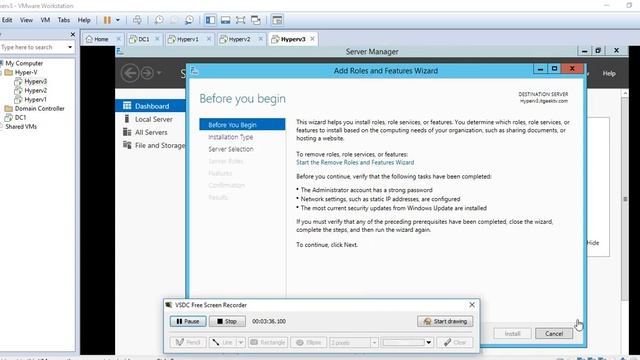Open the Edit menu in VMware
The image size is (640, 360).
tap(7, 20)
